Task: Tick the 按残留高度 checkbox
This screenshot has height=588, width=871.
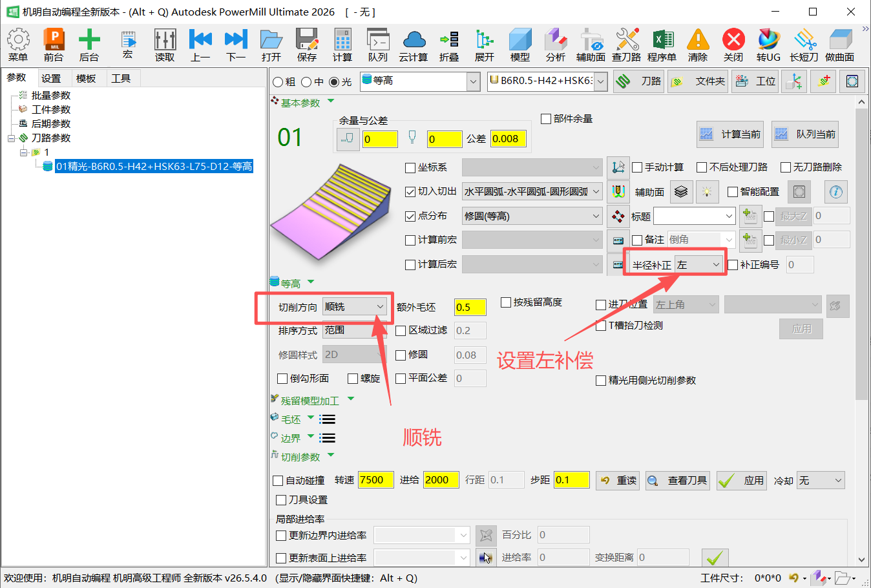Action: coord(506,302)
